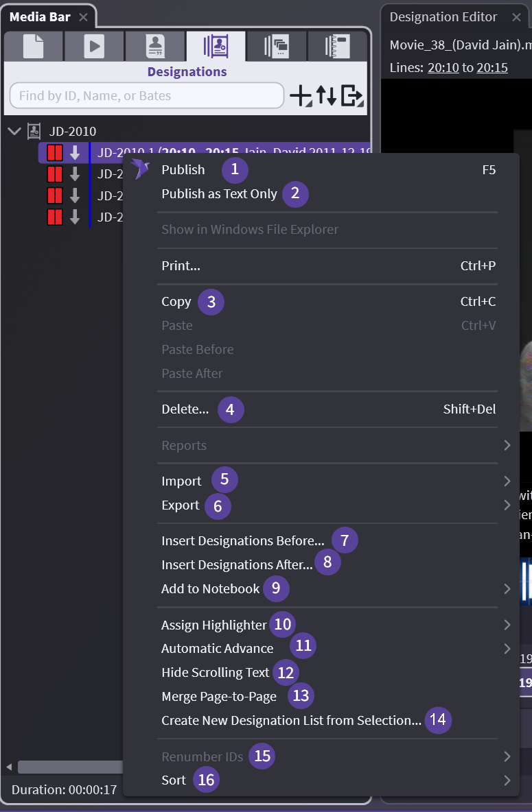This screenshot has height=812, width=532.
Task: Open the Presentations tab icon
Action: tap(277, 46)
